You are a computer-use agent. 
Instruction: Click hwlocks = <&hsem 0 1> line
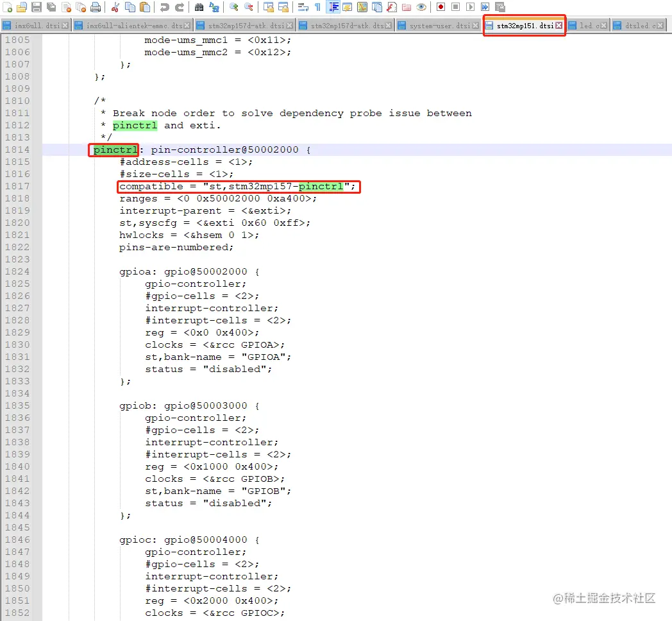(189, 235)
